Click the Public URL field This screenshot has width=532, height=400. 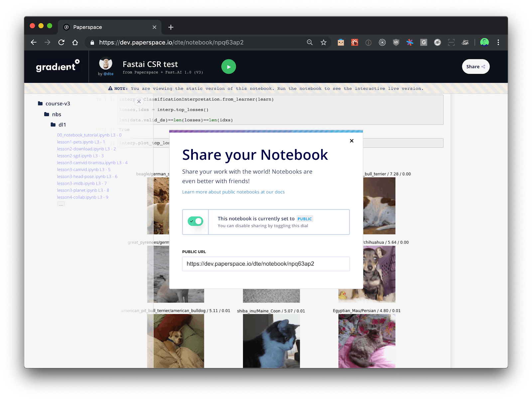(266, 264)
